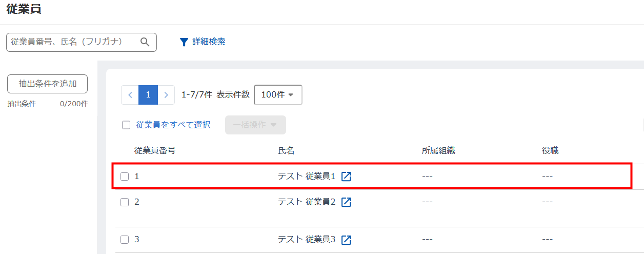Go to previous page arrow
This screenshot has height=254, width=644.
pyautogui.click(x=130, y=95)
